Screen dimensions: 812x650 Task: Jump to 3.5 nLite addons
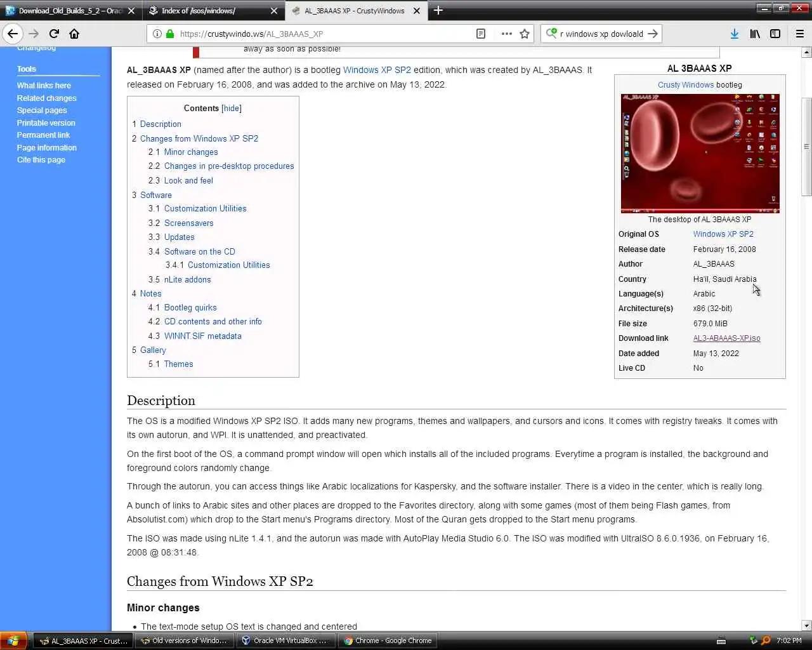[x=180, y=280]
